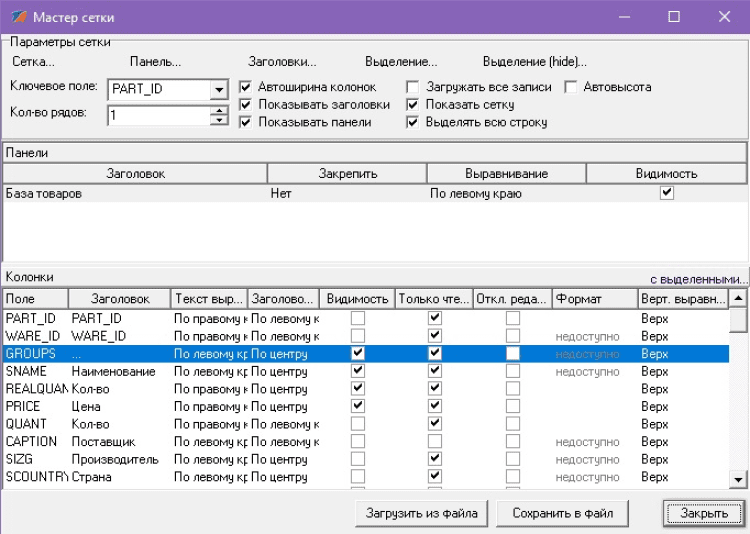Decrease Кол-во рядов with down spinner arrow
This screenshot has height=534, width=750.
click(x=219, y=120)
